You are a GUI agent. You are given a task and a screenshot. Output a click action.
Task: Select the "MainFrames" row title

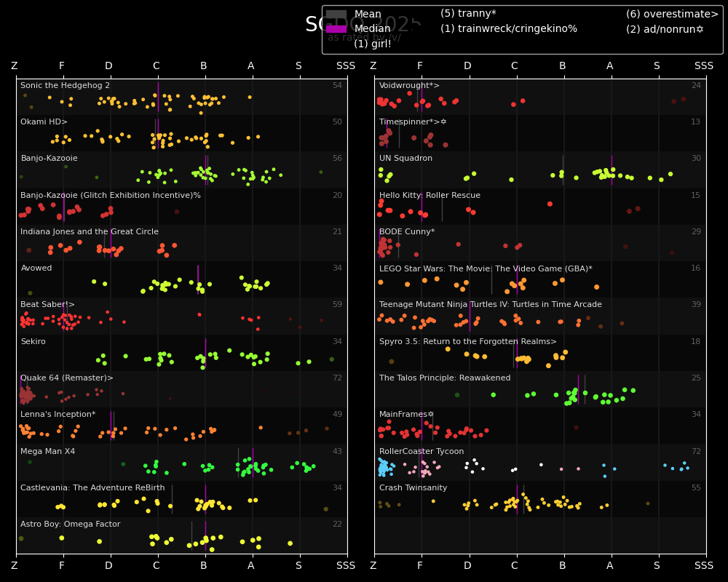406,415
